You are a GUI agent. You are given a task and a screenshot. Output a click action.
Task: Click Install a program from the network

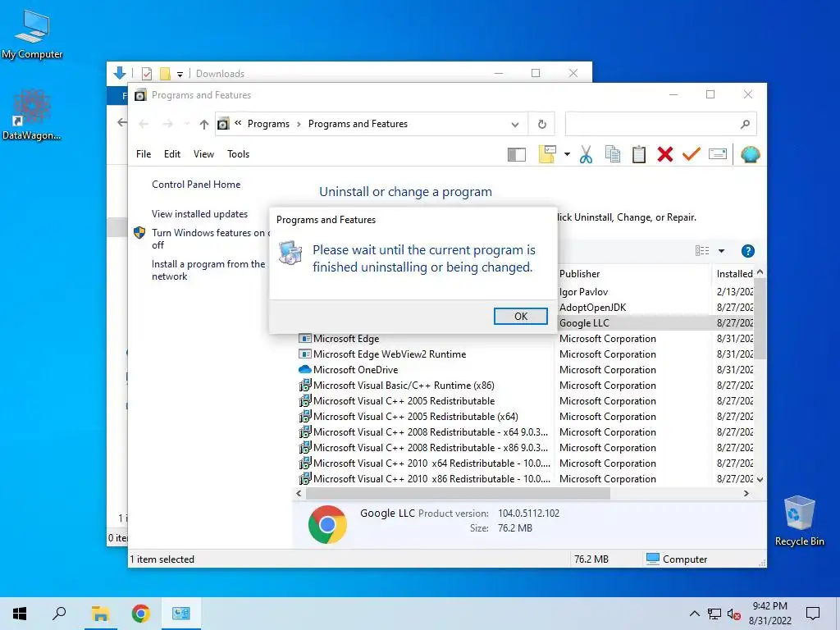coord(208,270)
